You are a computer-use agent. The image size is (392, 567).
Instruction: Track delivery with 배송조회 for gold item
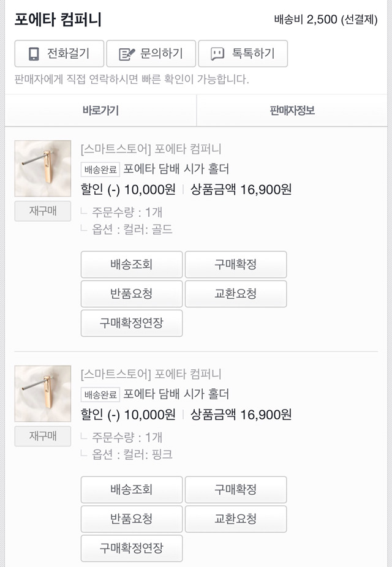click(132, 265)
